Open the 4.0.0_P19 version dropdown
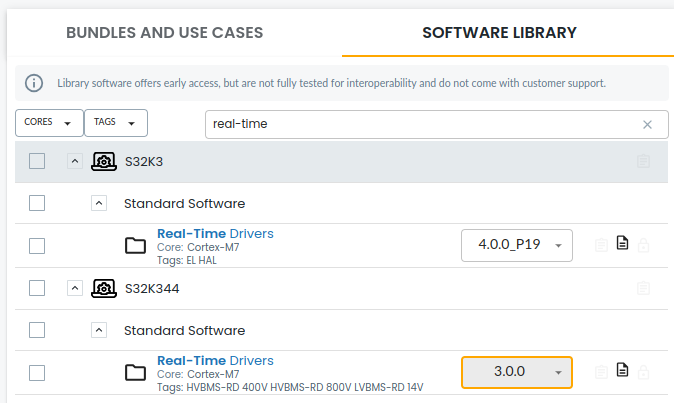 516,245
